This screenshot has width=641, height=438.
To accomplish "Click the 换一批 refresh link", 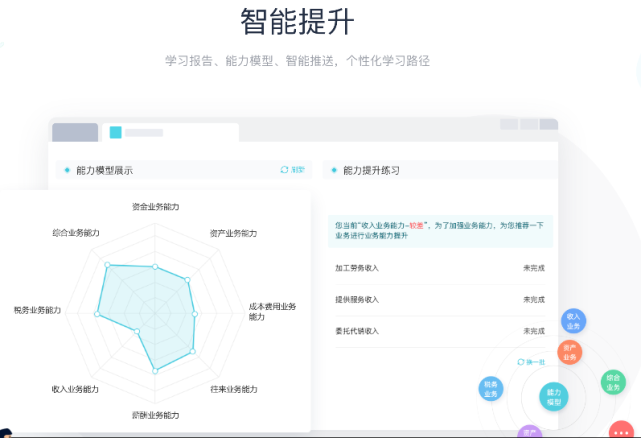I will [x=530, y=361].
